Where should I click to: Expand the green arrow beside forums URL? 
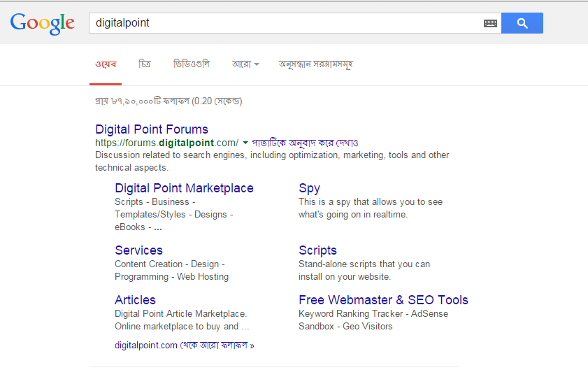(x=245, y=143)
